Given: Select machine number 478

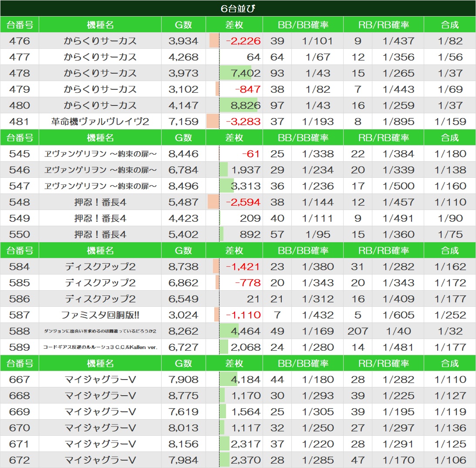Looking at the screenshot, I should [20, 73].
